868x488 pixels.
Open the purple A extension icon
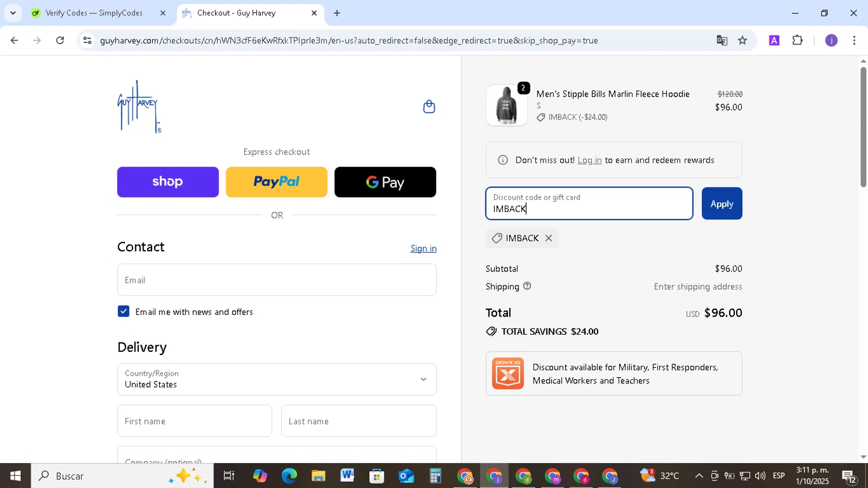coord(774,41)
